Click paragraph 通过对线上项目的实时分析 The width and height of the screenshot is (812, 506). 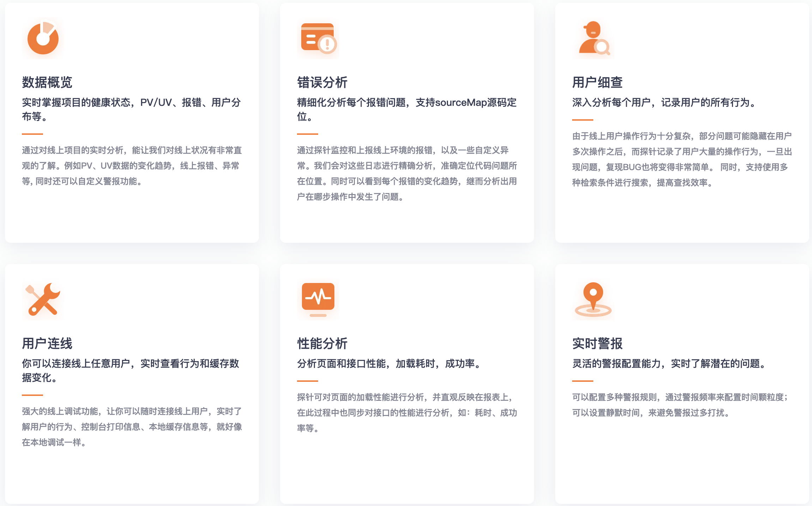132,166
